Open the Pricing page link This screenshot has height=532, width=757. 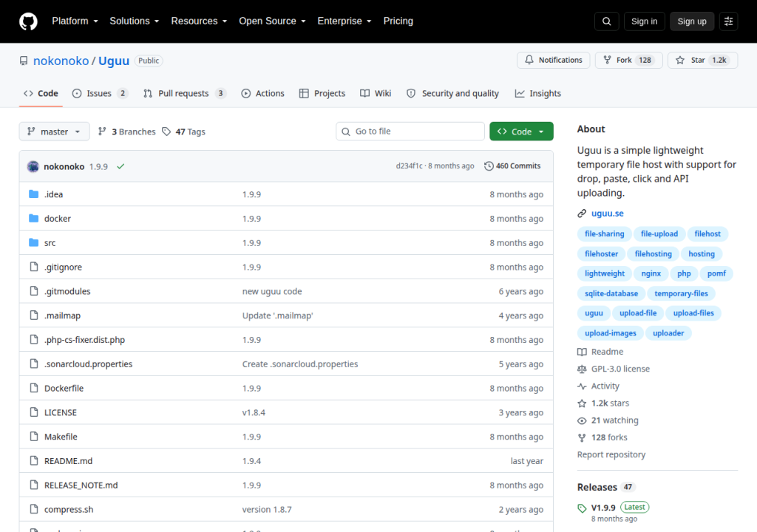pos(398,21)
